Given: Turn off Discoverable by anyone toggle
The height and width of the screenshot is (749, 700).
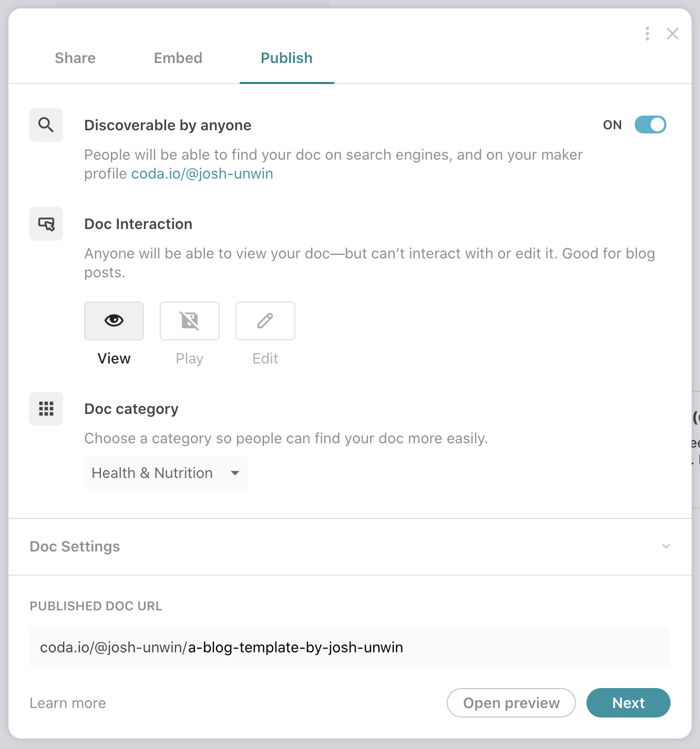Looking at the screenshot, I should 650,125.
